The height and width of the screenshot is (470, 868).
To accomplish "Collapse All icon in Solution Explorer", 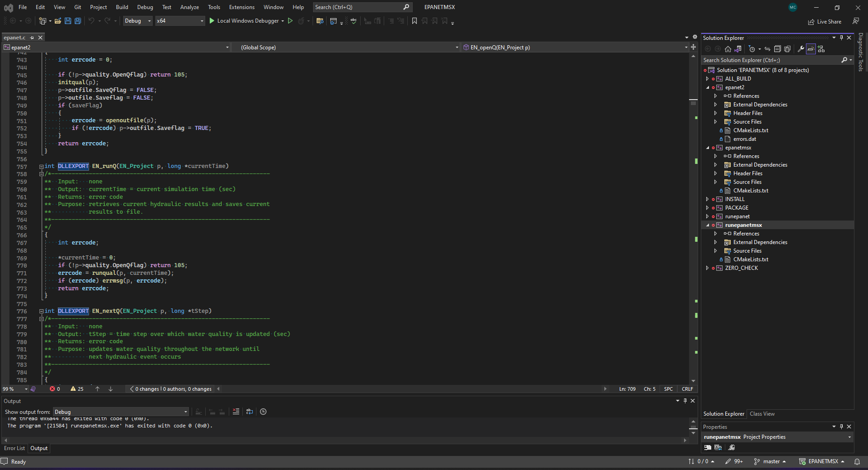I will click(x=777, y=49).
